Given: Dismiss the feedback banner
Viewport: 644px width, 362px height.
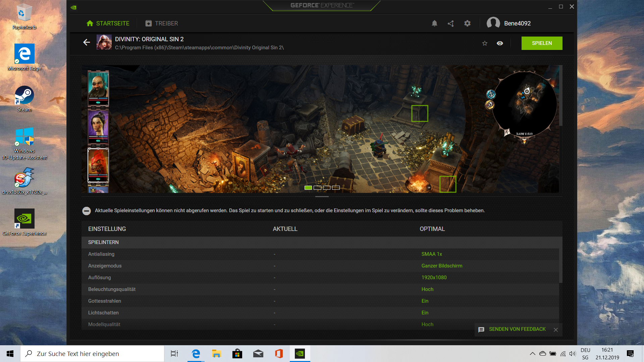Looking at the screenshot, I should coord(556,330).
